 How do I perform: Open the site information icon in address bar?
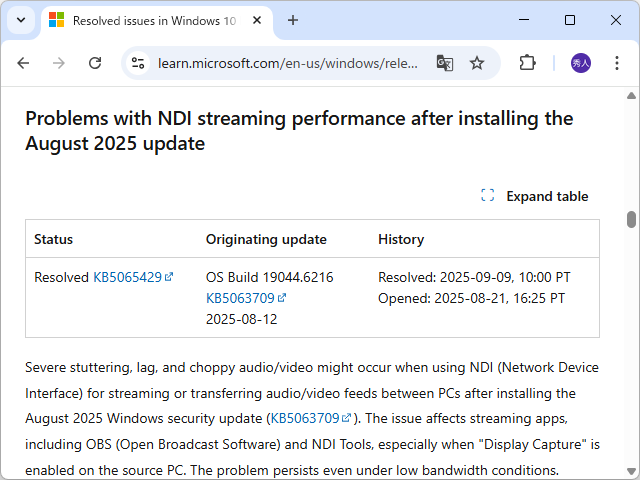coord(139,63)
